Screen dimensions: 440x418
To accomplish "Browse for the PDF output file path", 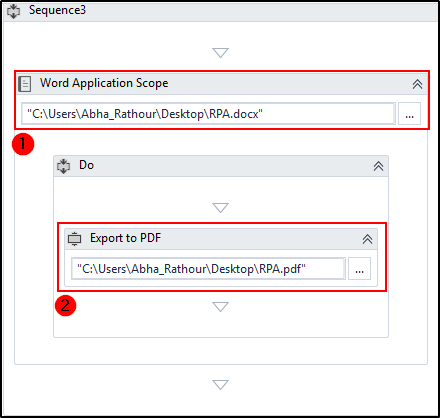I will [359, 269].
